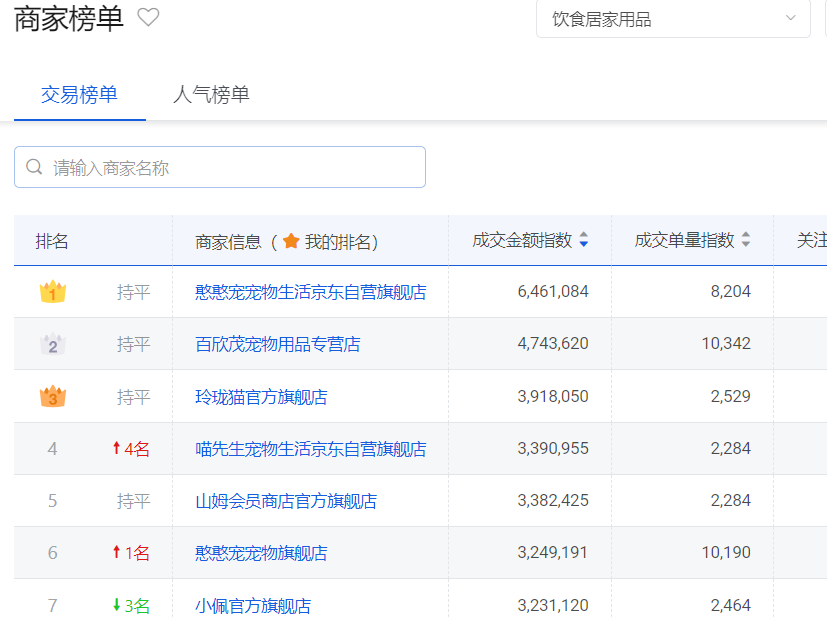Viewport: 827px width, 618px height.
Task: Click the order index 10,190
Action: coord(726,553)
